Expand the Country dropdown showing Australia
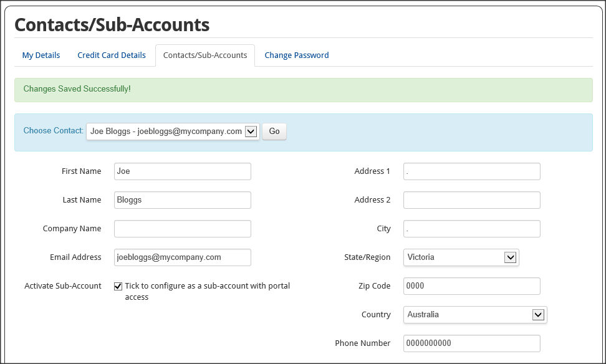This screenshot has height=364, width=606. (475, 315)
